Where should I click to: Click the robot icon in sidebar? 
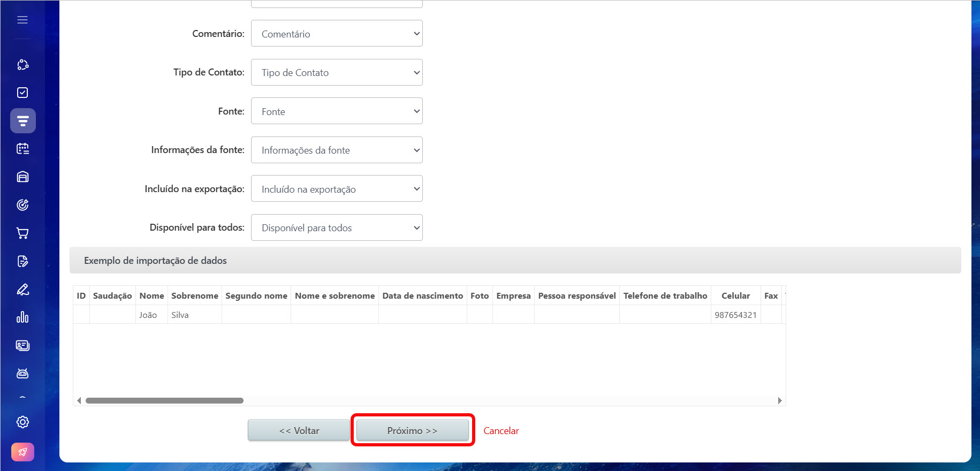pyautogui.click(x=22, y=374)
